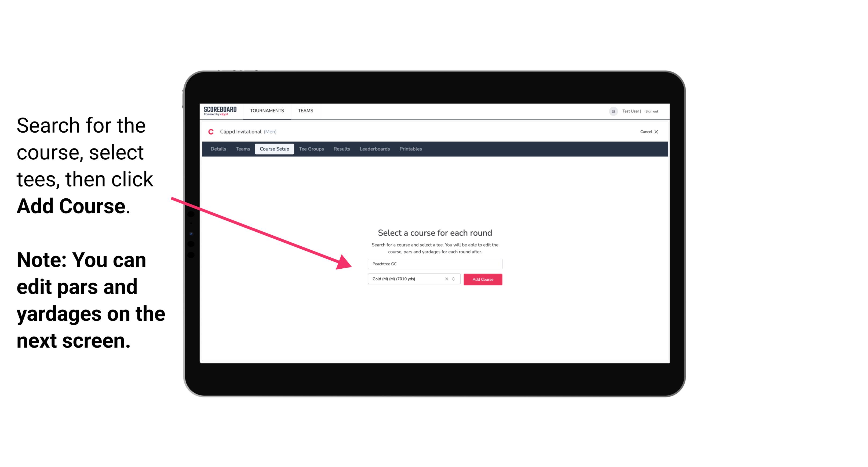The height and width of the screenshot is (467, 868).
Task: Click the sort/stepper up arrow icon
Action: pos(454,278)
